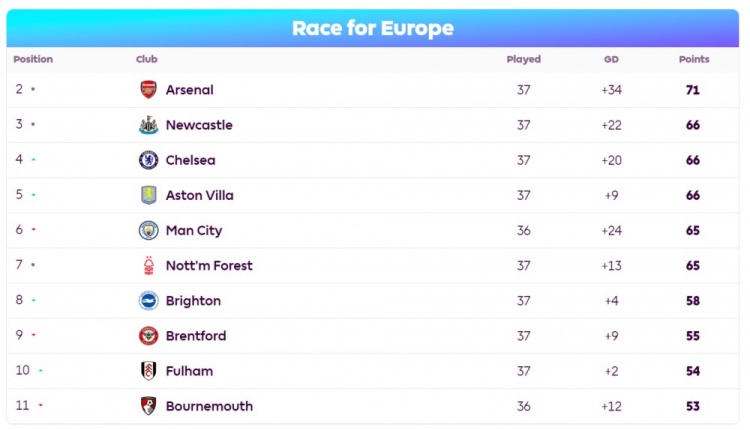Click Chelsea's green position movement indicator
750x430 pixels.
33,160
